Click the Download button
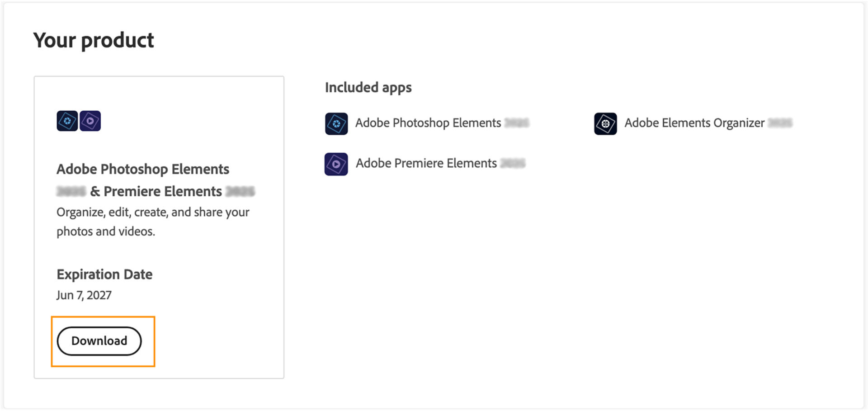Image resolution: width=868 pixels, height=411 pixels. [x=99, y=341]
